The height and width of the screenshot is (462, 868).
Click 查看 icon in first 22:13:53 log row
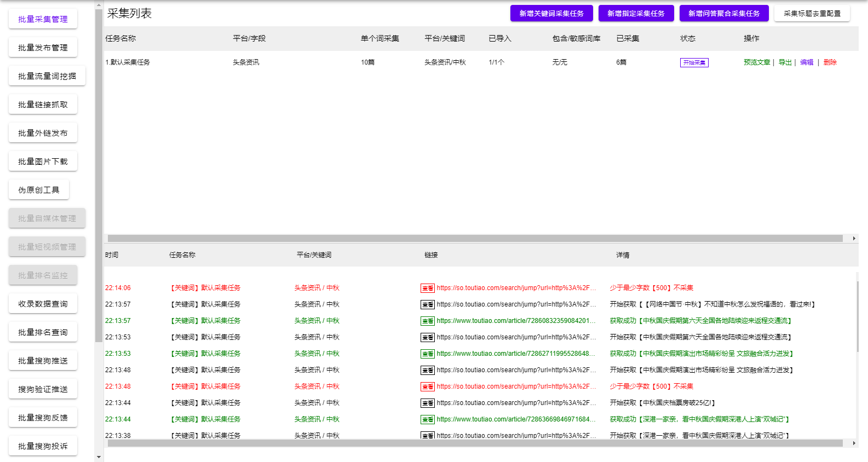coord(428,337)
